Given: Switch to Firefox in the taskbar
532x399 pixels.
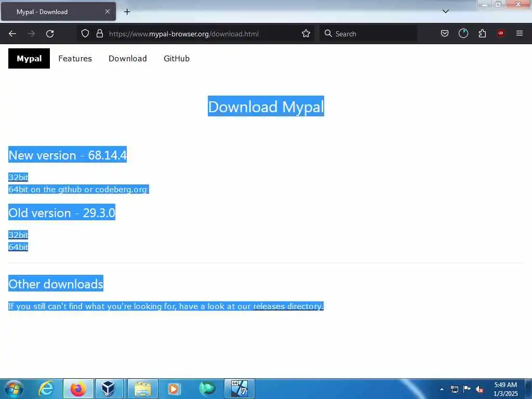Looking at the screenshot, I should [78, 389].
